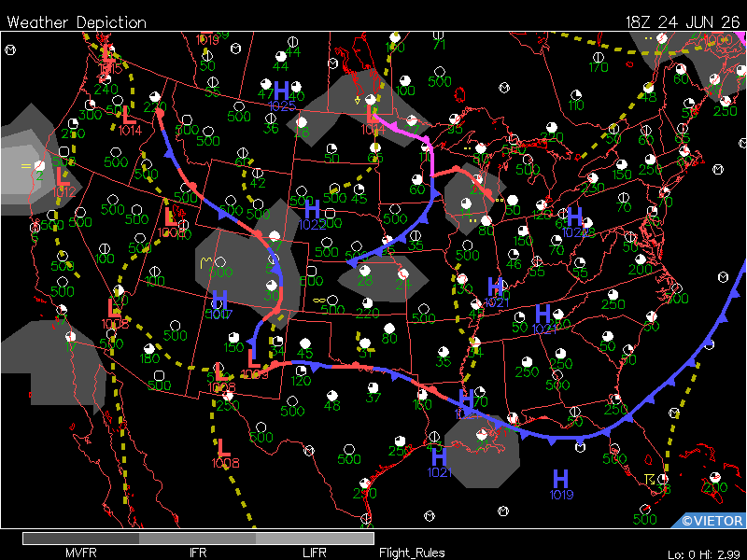Select the station circle above 300
This screenshot has width=747, height=560.
click(x=90, y=105)
